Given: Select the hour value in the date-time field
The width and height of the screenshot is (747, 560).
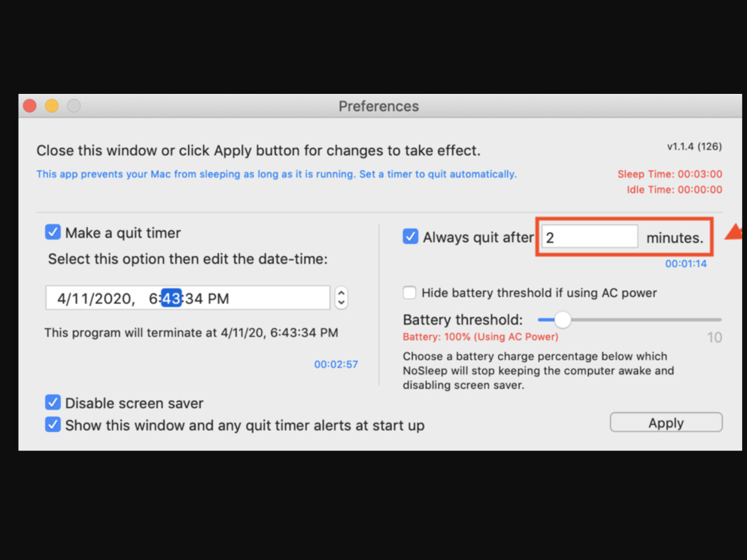Looking at the screenshot, I should (153, 298).
